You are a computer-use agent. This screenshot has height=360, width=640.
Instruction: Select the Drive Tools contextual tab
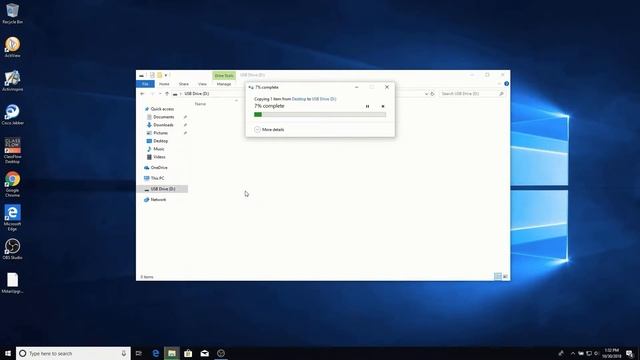[x=224, y=76]
